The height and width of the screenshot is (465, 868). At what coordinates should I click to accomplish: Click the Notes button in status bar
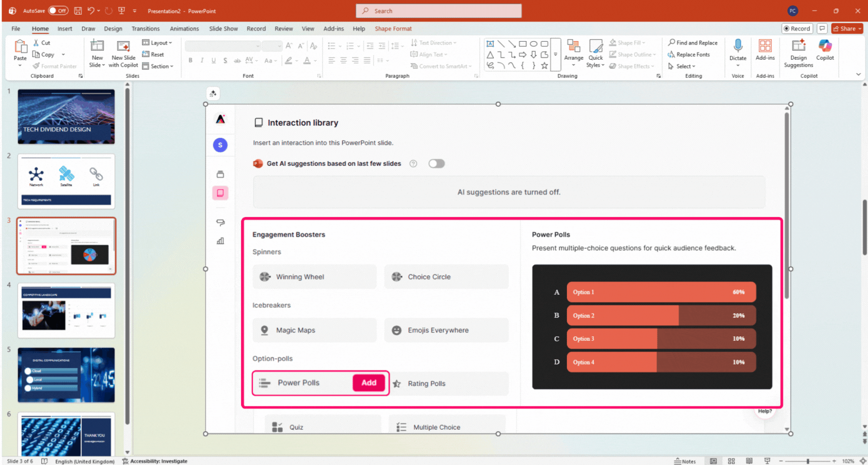[x=685, y=461]
